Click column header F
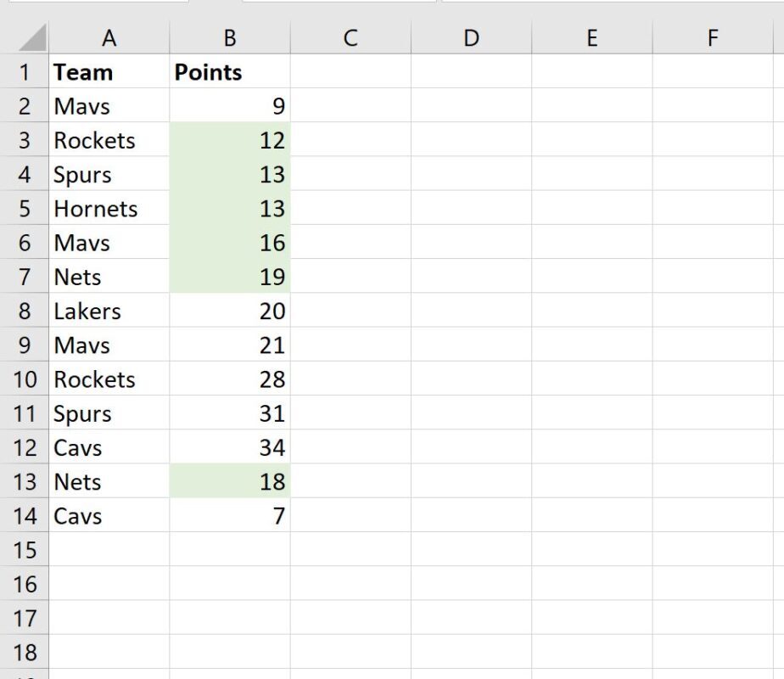The height and width of the screenshot is (679, 784). 713,37
